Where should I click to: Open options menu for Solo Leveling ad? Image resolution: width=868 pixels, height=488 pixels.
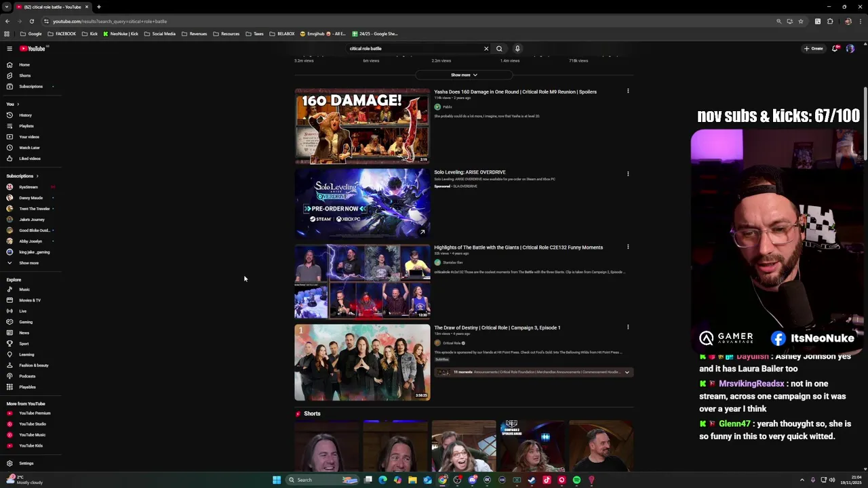click(x=628, y=174)
